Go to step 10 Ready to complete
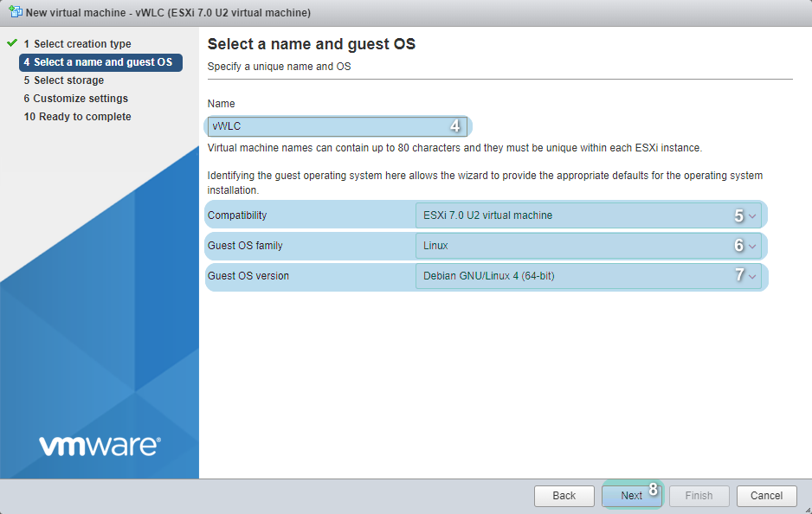Screen dimensions: 812x514 [x=77, y=117]
